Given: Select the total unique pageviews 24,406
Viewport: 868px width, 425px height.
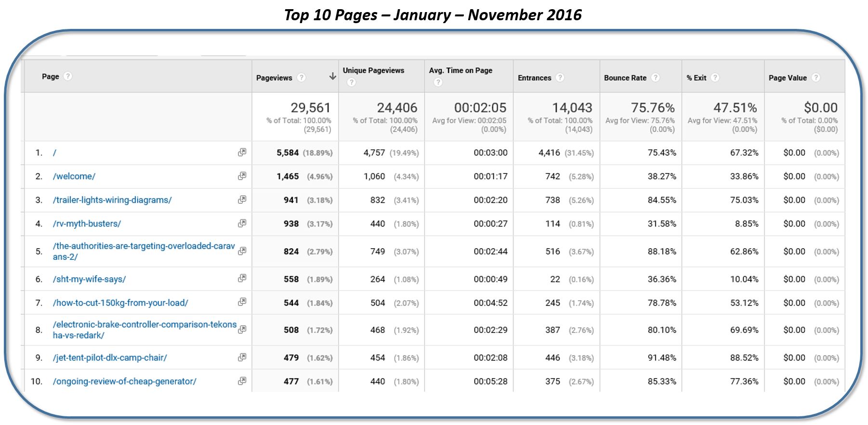Looking at the screenshot, I should 397,107.
